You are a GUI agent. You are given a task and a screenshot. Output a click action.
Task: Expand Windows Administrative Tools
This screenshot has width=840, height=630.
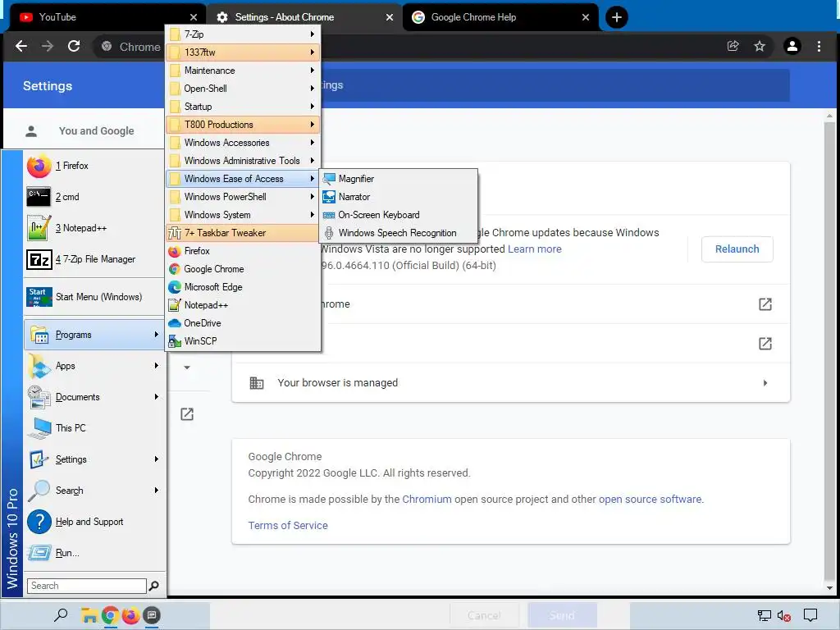(x=243, y=161)
